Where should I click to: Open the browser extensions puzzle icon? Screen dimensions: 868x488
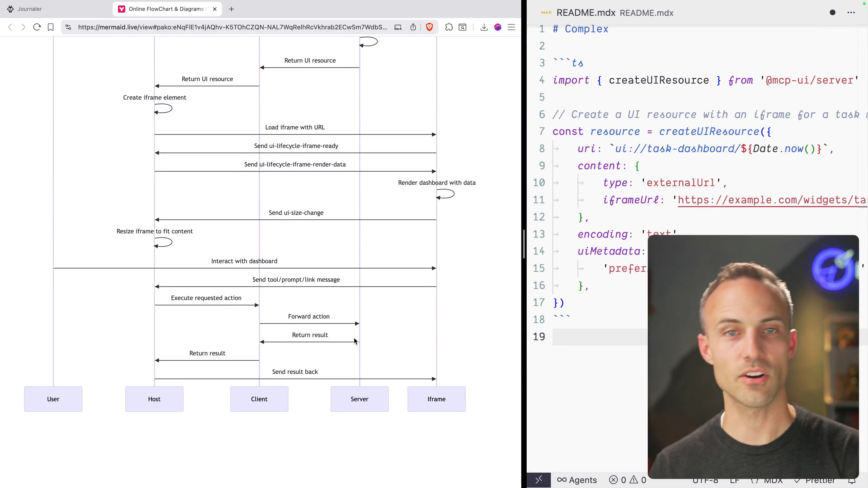click(x=449, y=27)
